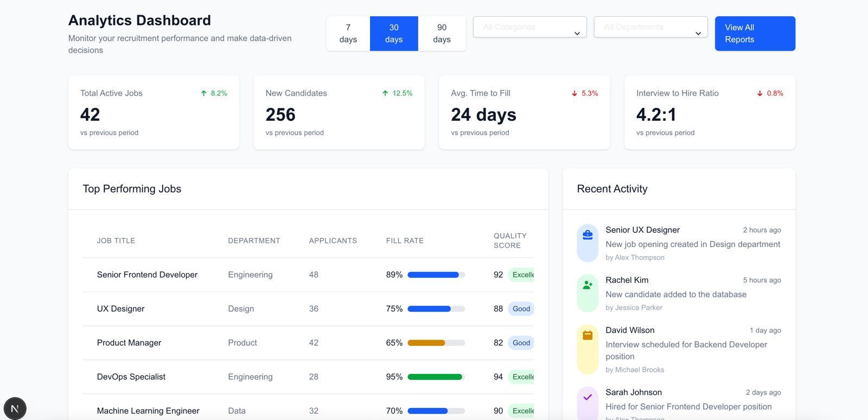The width and height of the screenshot is (868, 420).
Task: Select the 30 days time range
Action: tap(394, 34)
